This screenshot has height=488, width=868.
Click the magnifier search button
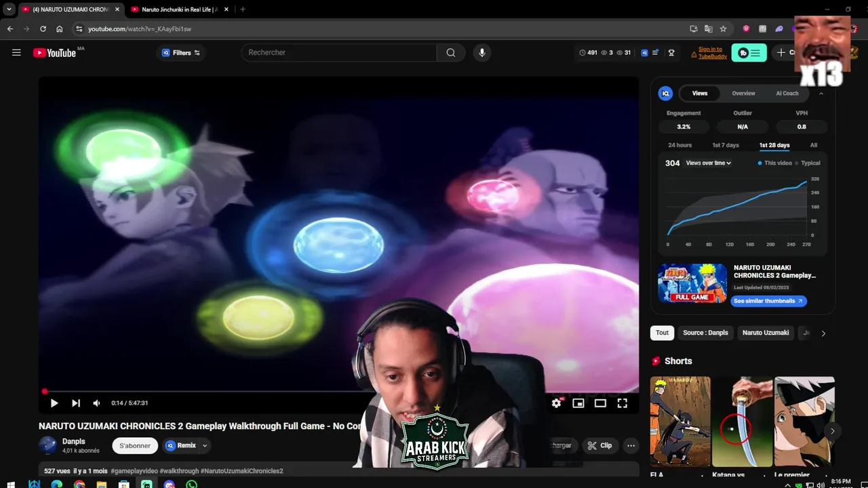451,52
